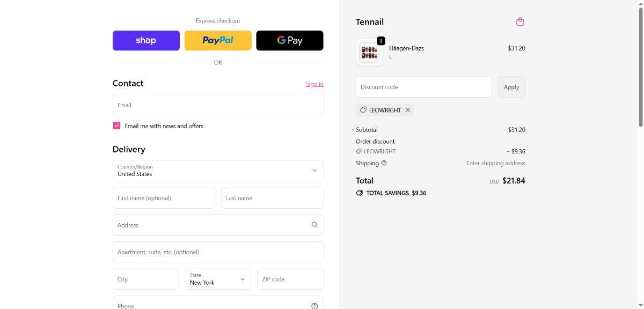Image resolution: width=644 pixels, height=309 pixels.
Task: Focus the Email input field
Action: (x=218, y=105)
